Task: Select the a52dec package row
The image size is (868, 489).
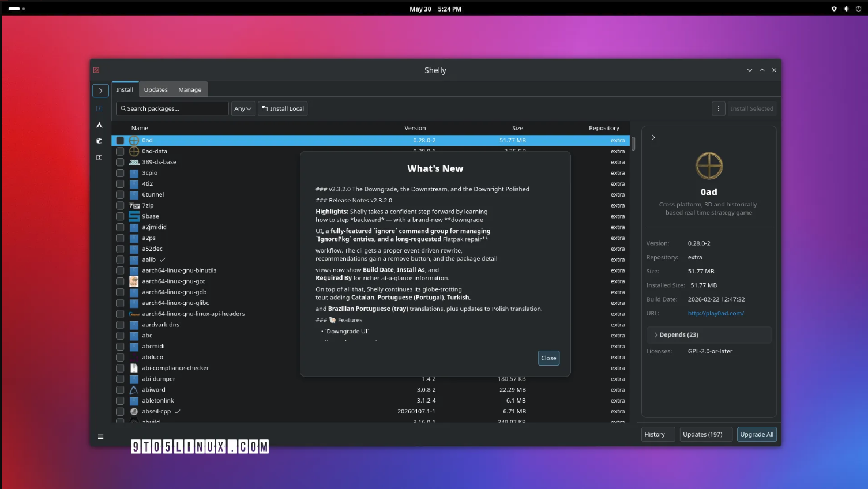Action: [x=370, y=249]
